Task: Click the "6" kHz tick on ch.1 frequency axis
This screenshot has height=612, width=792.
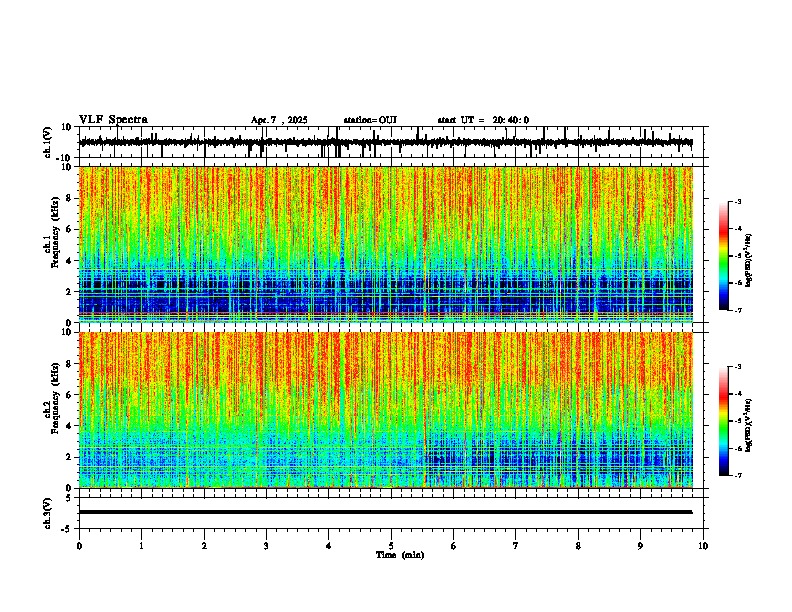Action: [69, 230]
